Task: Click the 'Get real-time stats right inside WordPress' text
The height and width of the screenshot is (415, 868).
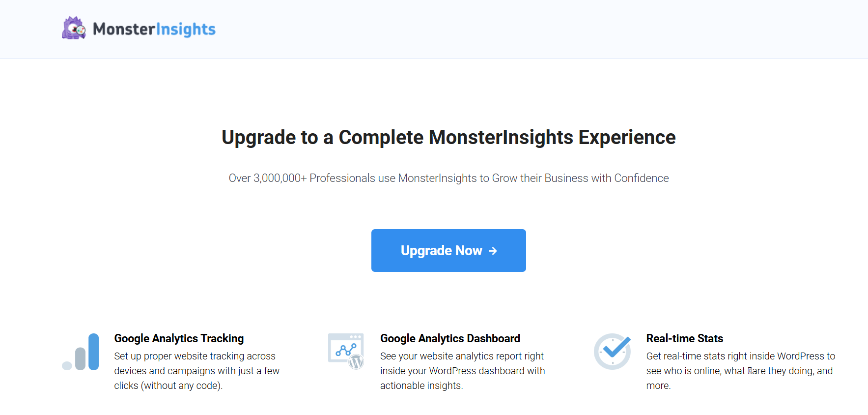Action: coord(740,356)
